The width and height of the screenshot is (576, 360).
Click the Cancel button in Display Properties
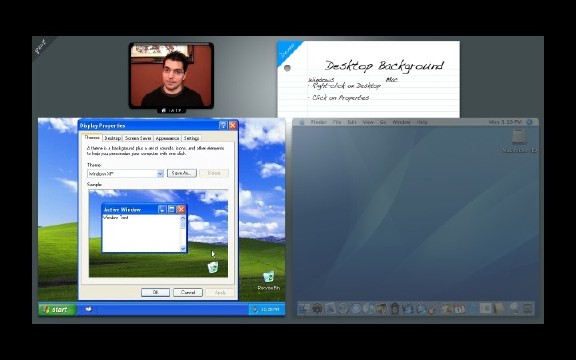click(x=188, y=292)
